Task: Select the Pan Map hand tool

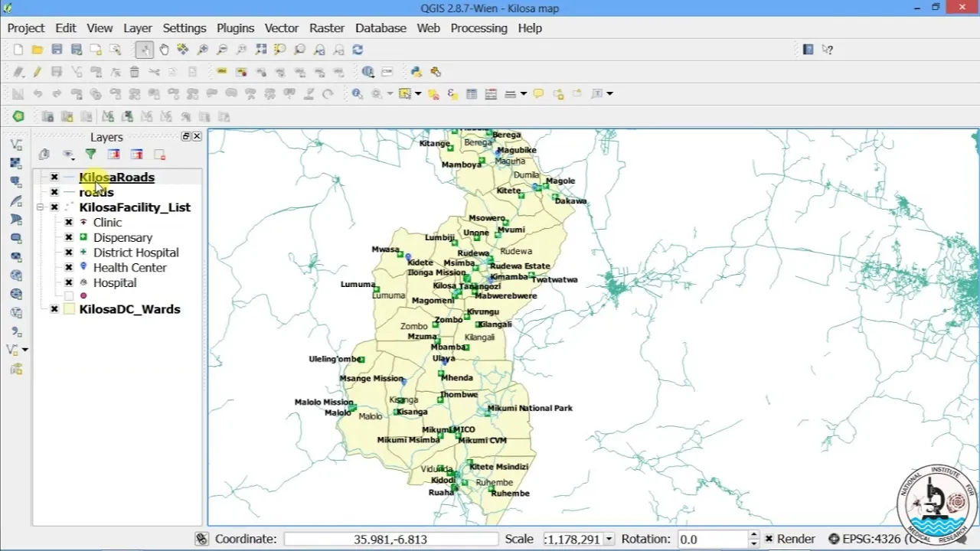Action: 164,50
